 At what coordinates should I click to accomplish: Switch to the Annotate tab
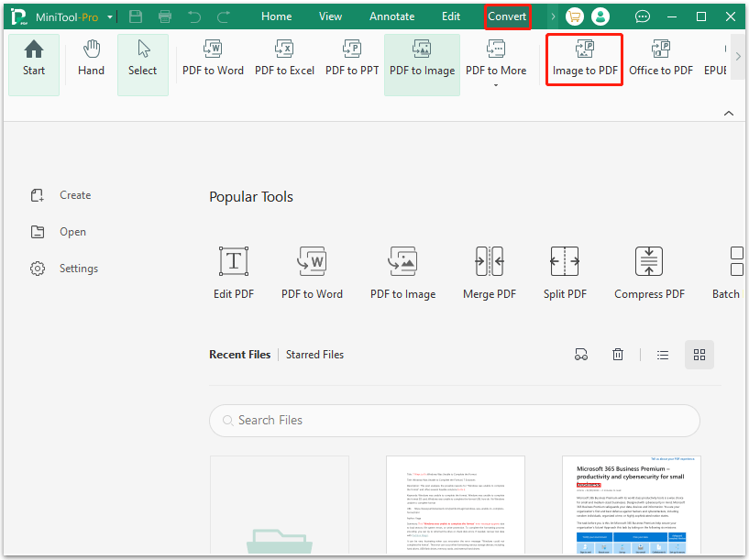tap(391, 16)
